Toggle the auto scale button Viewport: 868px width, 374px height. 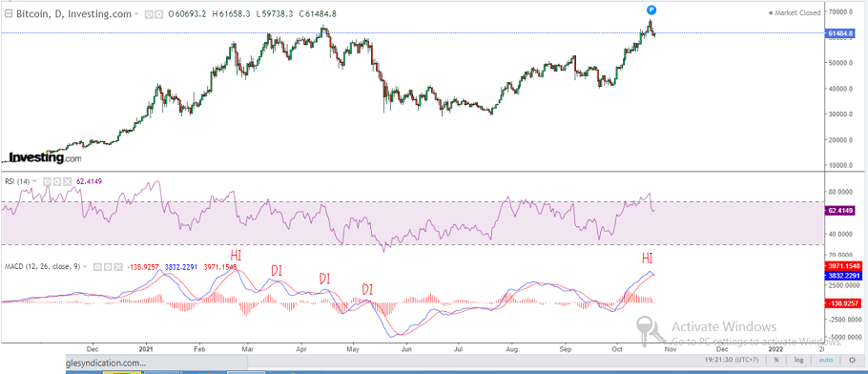pyautogui.click(x=825, y=360)
